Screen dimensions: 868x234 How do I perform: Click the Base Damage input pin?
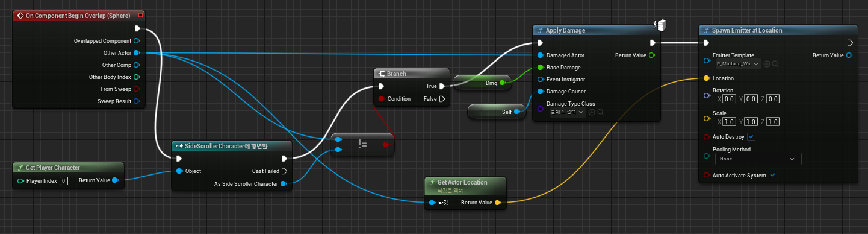pyautogui.click(x=540, y=68)
